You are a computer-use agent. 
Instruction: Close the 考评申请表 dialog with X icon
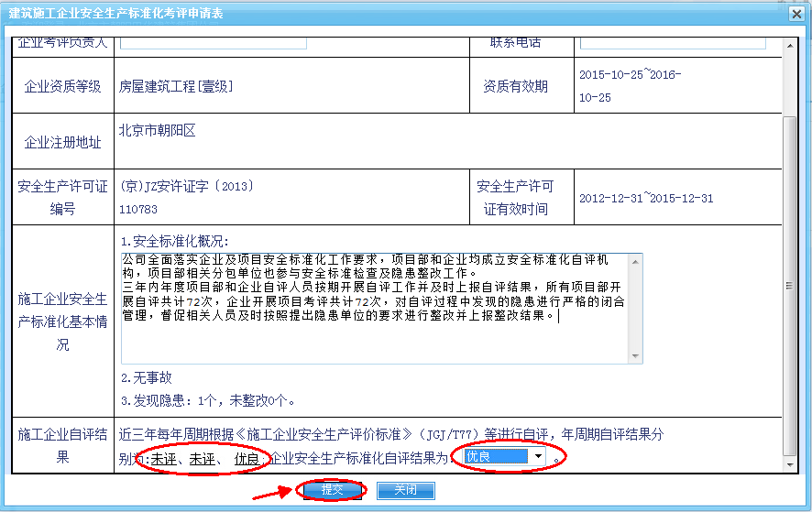point(796,14)
